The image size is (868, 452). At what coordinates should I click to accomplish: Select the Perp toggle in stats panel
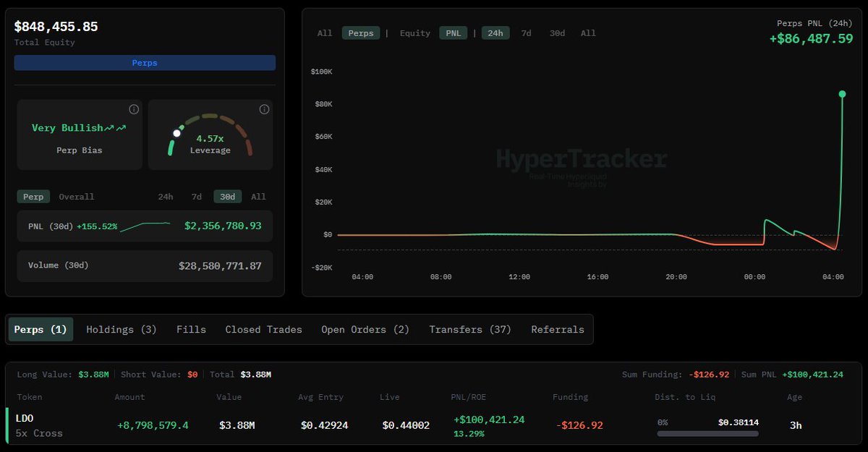[x=33, y=197]
